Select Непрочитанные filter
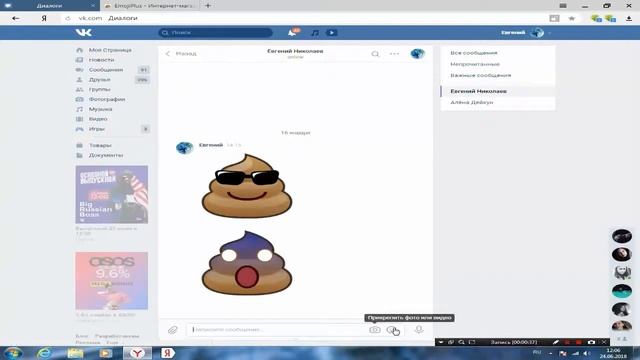The height and width of the screenshot is (360, 640). pos(475,64)
